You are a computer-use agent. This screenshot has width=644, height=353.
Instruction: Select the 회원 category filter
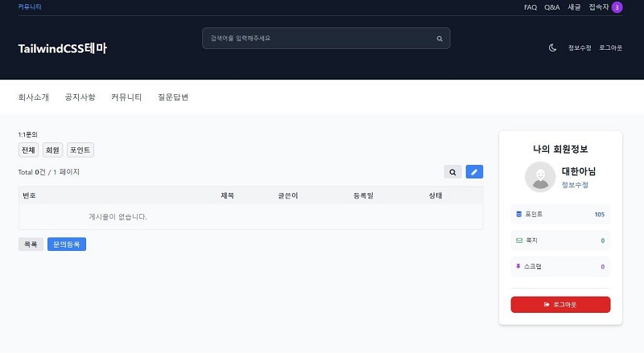pos(52,150)
